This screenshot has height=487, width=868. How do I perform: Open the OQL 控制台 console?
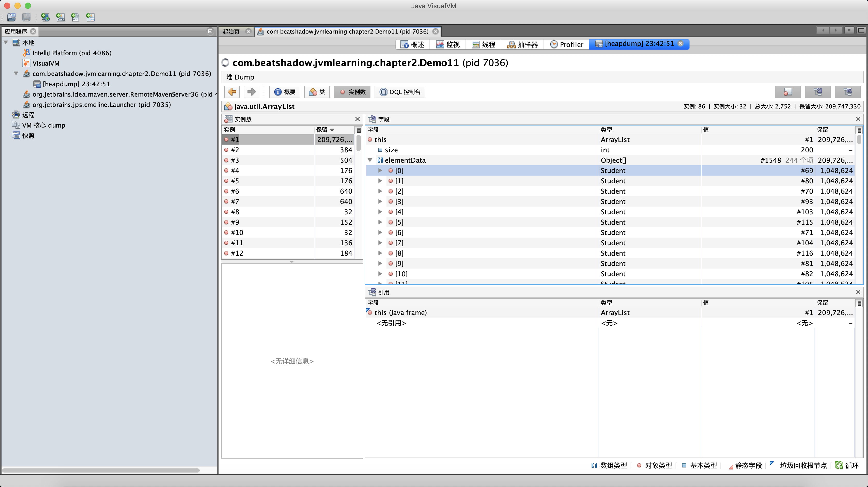click(400, 92)
